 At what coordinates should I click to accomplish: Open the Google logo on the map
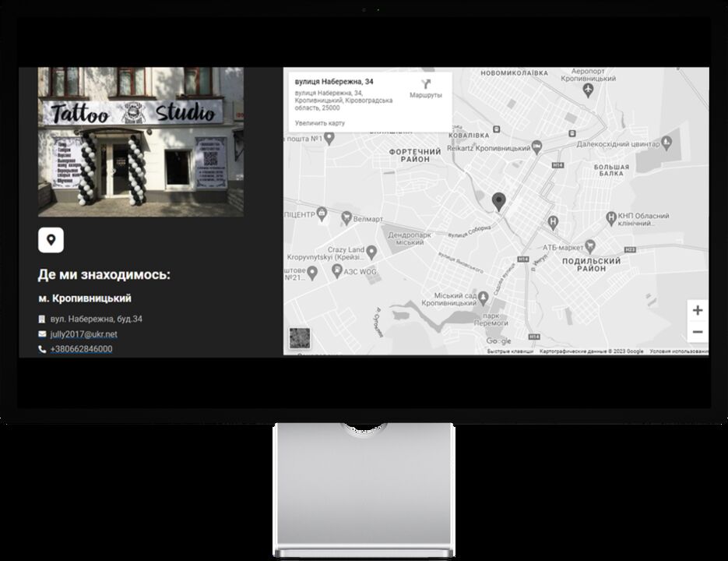pyautogui.click(x=498, y=340)
